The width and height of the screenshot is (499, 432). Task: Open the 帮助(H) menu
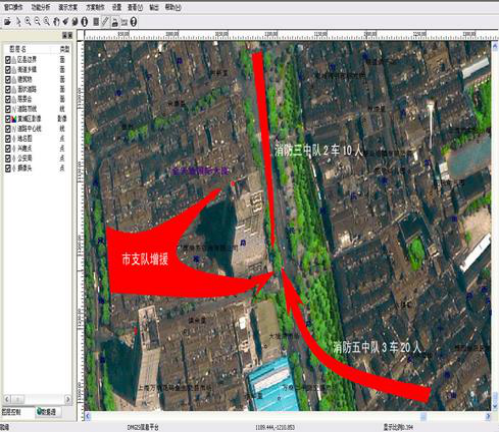coord(173,7)
